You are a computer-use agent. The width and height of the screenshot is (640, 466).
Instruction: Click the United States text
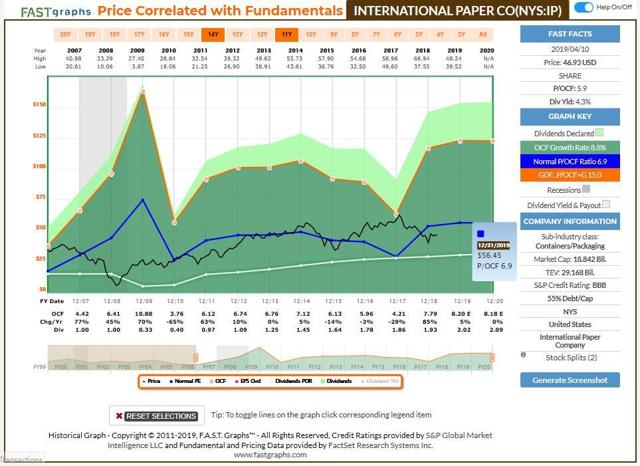click(570, 324)
